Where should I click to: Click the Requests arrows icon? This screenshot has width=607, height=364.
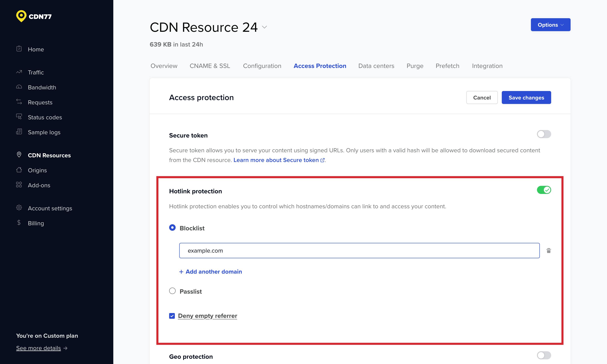click(19, 102)
